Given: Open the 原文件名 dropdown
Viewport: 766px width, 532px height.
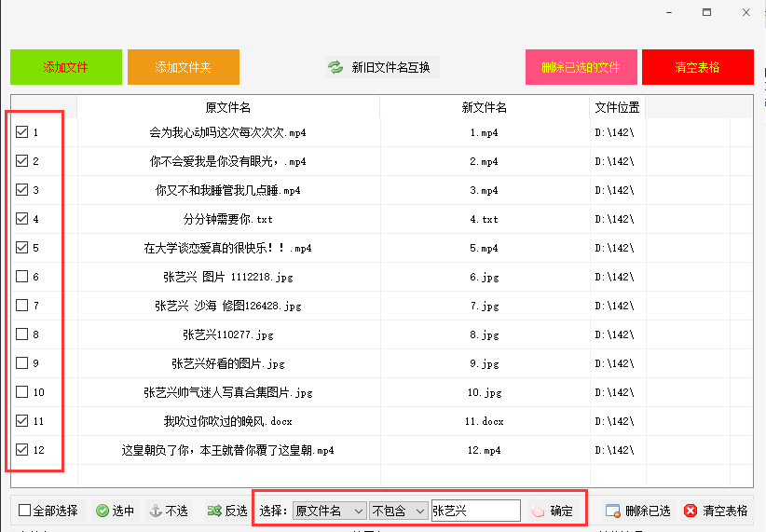Looking at the screenshot, I should coord(329,511).
